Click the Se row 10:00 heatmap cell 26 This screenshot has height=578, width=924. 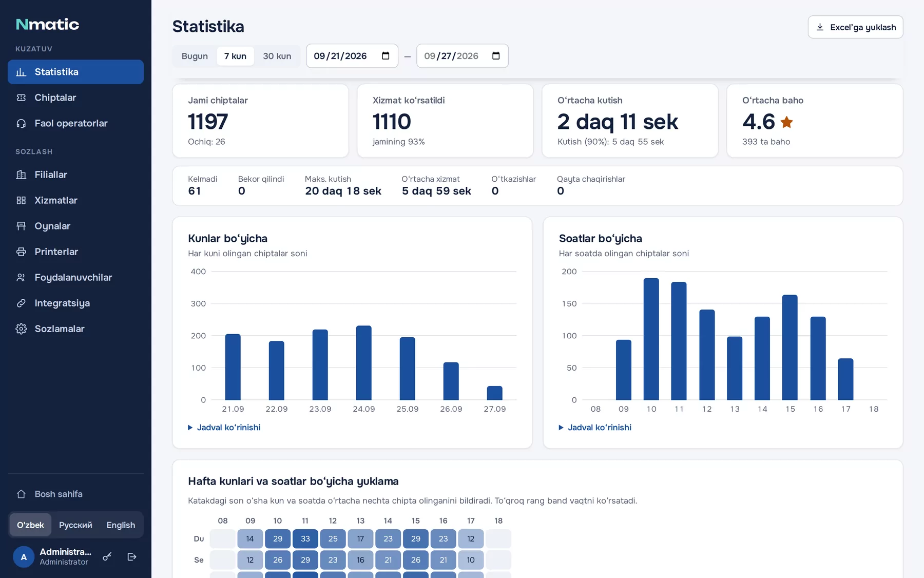click(x=278, y=560)
